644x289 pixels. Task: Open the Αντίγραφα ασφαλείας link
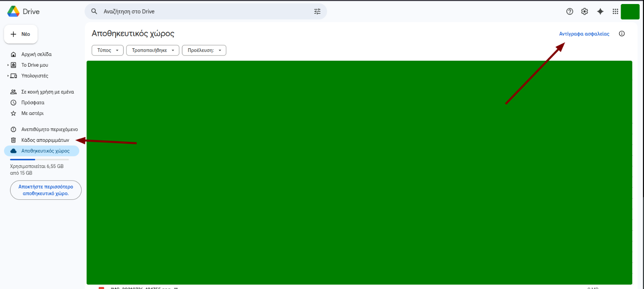[x=584, y=34]
